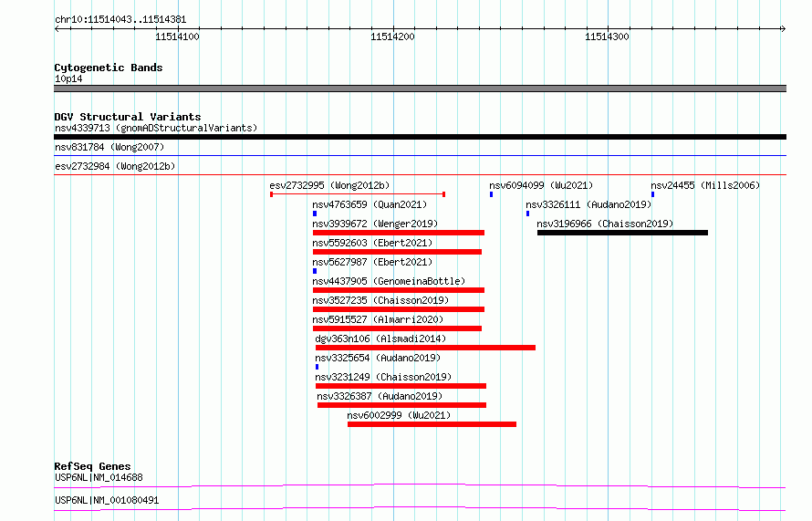Click the 11514100 ruler position label
The width and height of the screenshot is (812, 521).
click(x=177, y=36)
